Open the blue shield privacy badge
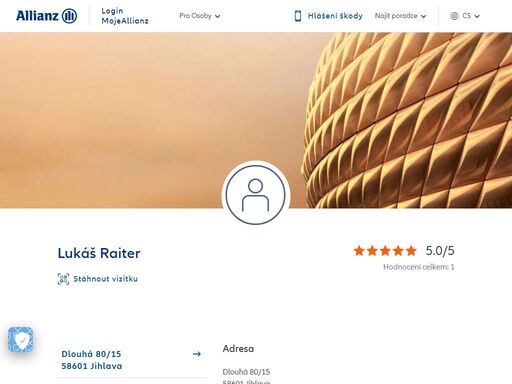The width and height of the screenshot is (512, 384). point(21,340)
